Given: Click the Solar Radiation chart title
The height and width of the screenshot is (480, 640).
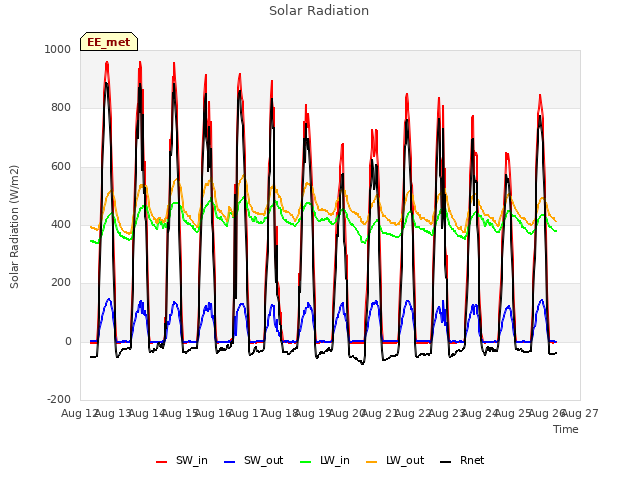Looking at the screenshot, I should point(319,11).
